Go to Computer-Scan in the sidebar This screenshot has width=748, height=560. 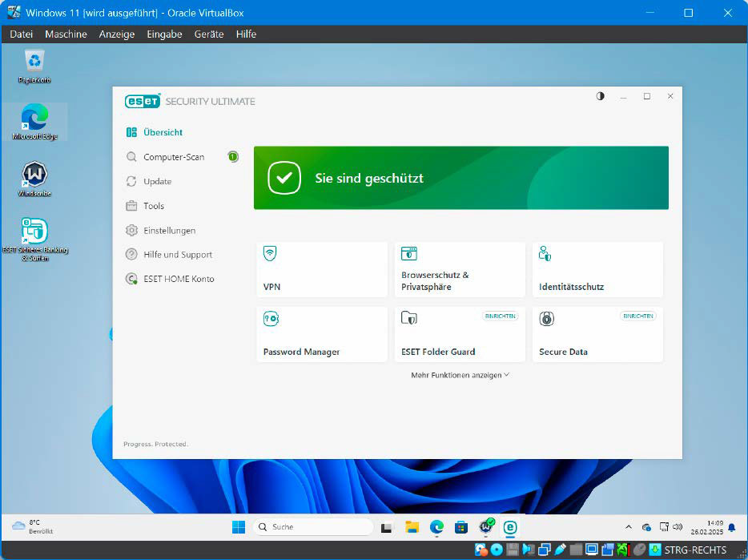point(165,156)
